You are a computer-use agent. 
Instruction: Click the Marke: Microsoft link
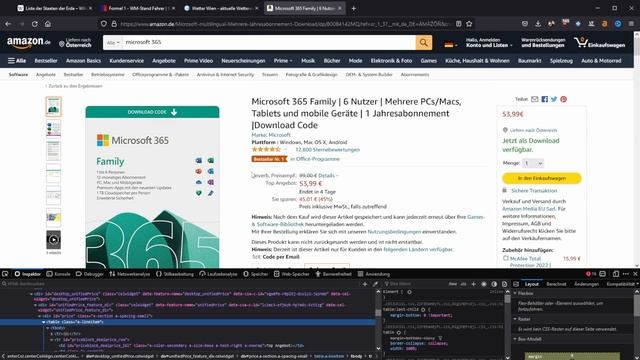271,135
